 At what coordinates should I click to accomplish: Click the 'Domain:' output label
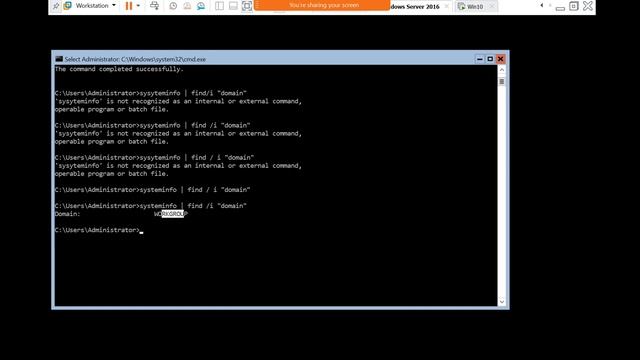tap(67, 214)
